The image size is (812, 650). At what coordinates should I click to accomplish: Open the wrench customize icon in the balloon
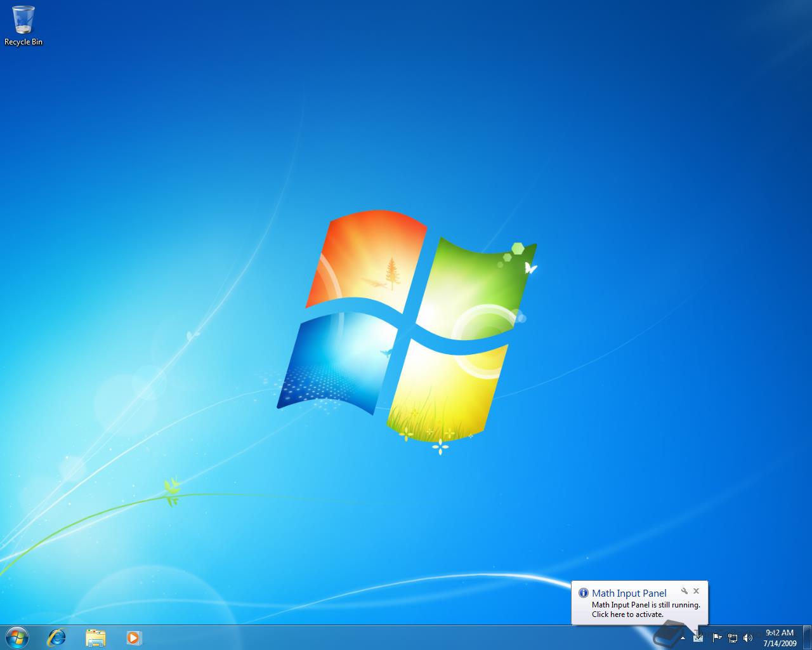click(684, 591)
